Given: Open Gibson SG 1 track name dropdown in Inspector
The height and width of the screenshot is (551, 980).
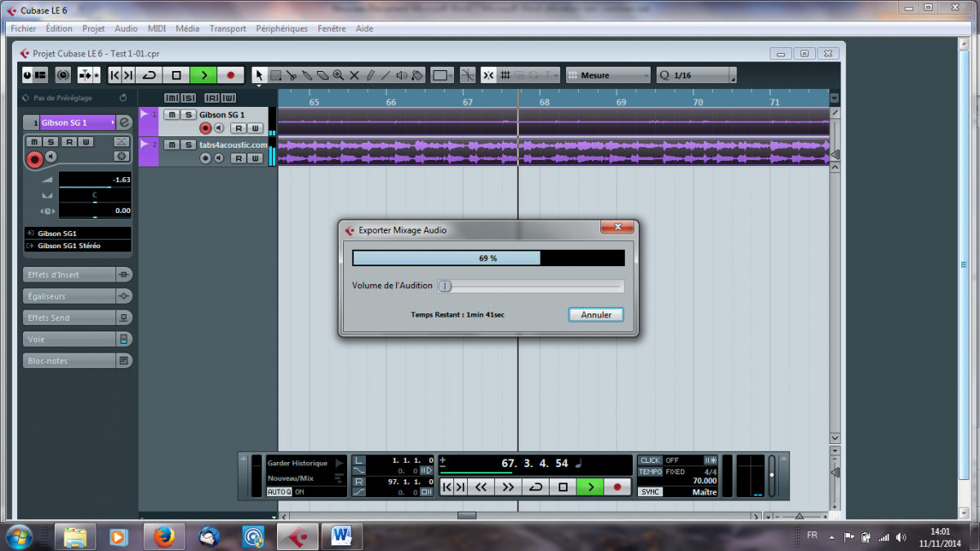Looking at the screenshot, I should [x=78, y=122].
